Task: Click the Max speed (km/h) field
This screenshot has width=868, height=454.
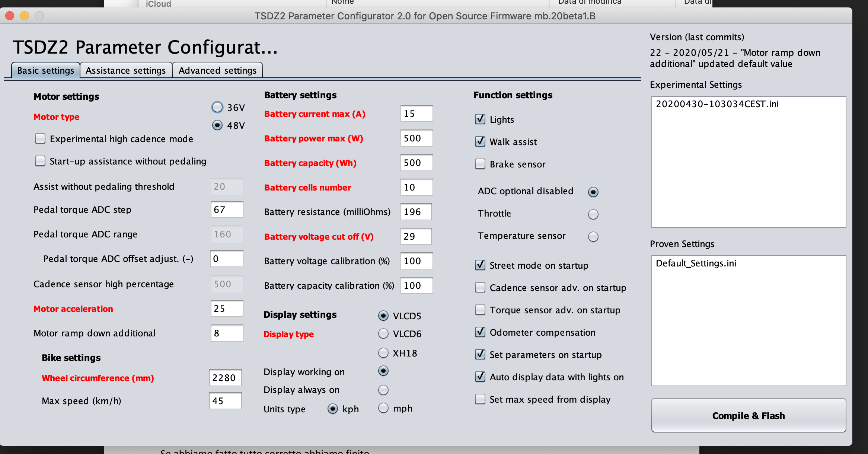Action: [x=225, y=401]
